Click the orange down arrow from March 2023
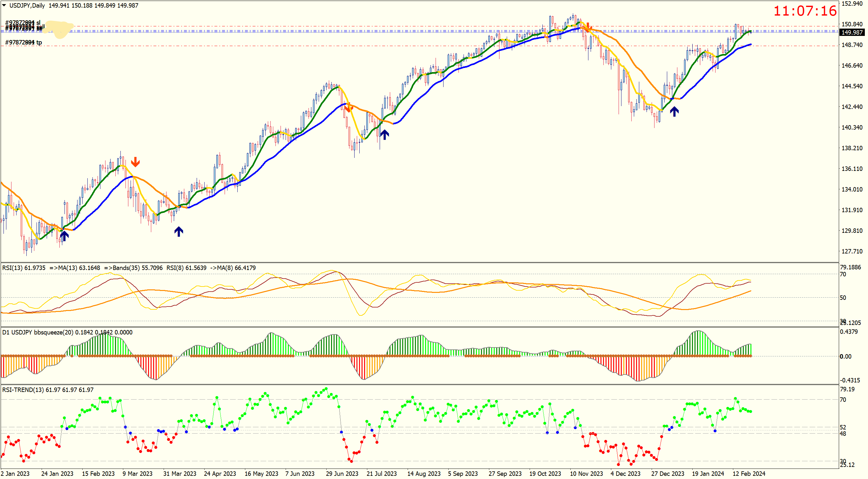The image size is (868, 479). (x=135, y=162)
